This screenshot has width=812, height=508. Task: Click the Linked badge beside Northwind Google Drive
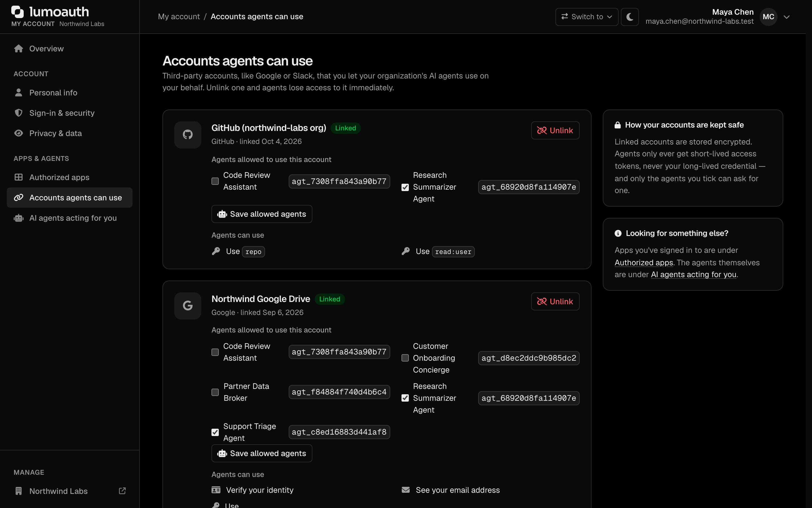(330, 299)
